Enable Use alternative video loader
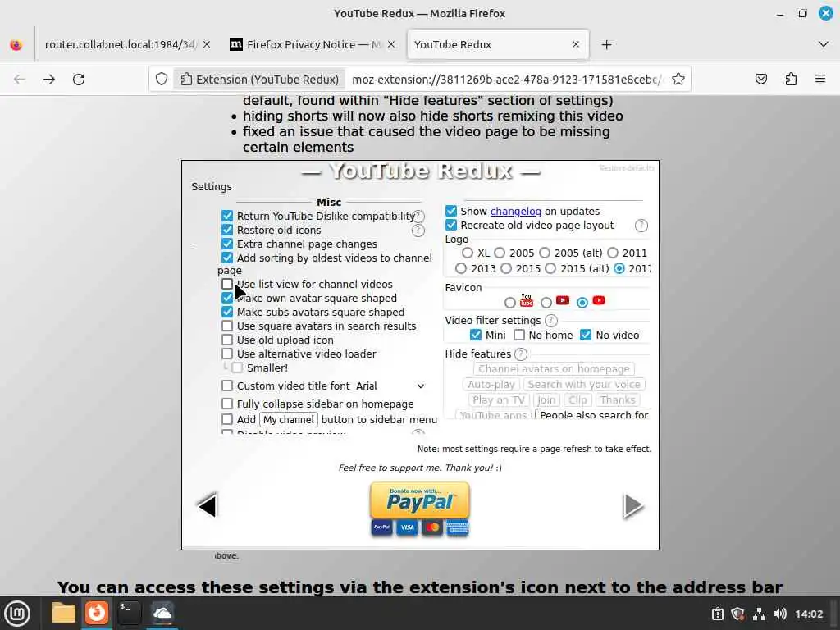The image size is (840, 630). coord(227,354)
